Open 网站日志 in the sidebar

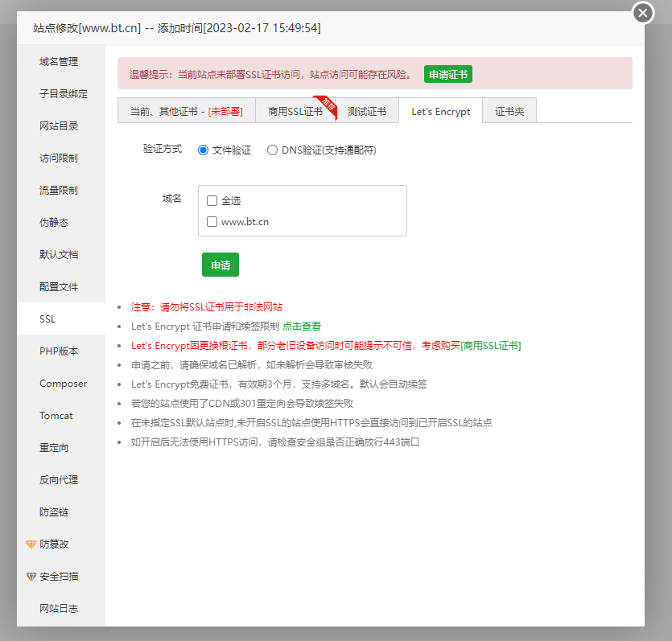(x=59, y=609)
